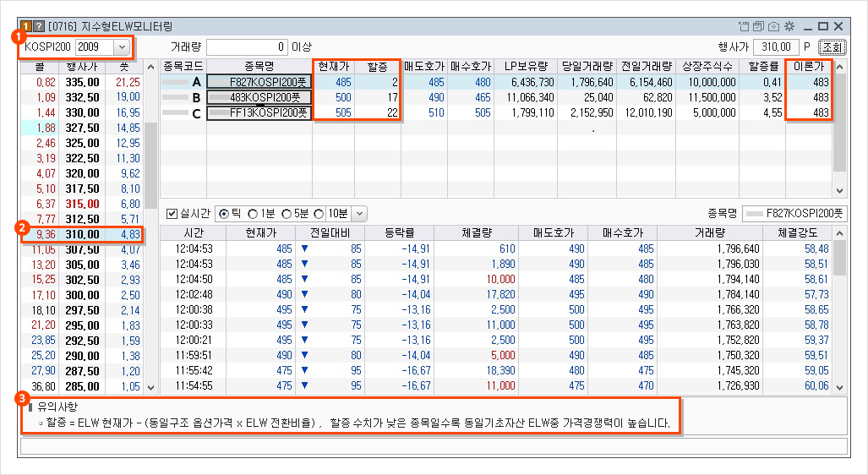Open the KOSPI200 2009 expiry dropdown
Screen dimensions: 868x475
122,47
